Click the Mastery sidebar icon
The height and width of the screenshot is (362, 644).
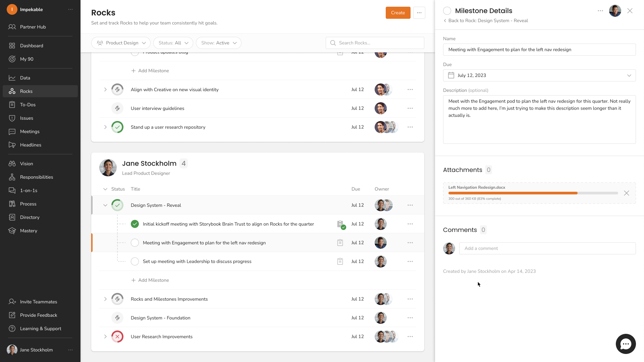[x=12, y=231]
